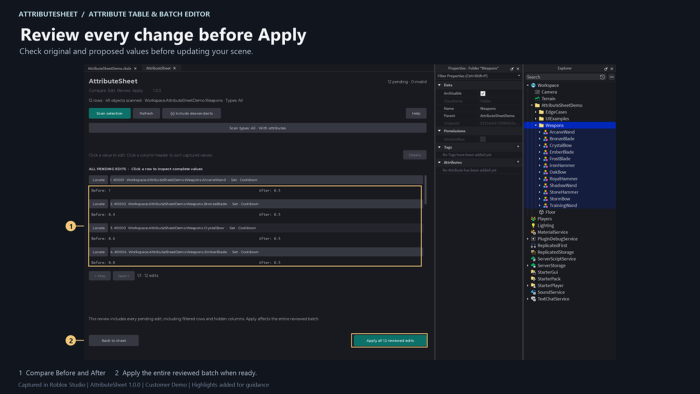Locate the BronzeBlade pending edit
Image resolution: width=700 pixels, height=394 pixels.
pyautogui.click(x=99, y=204)
